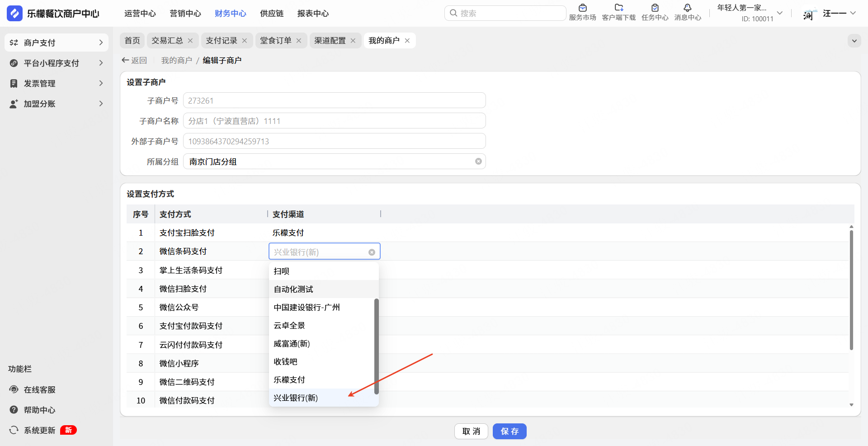Close the 支付记录 tab
This screenshot has width=868, height=446.
(245, 41)
